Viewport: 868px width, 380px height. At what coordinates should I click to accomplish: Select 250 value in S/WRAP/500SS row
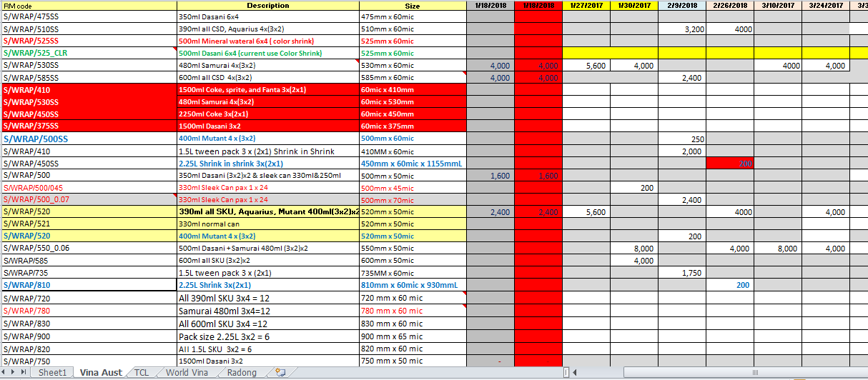click(x=682, y=139)
